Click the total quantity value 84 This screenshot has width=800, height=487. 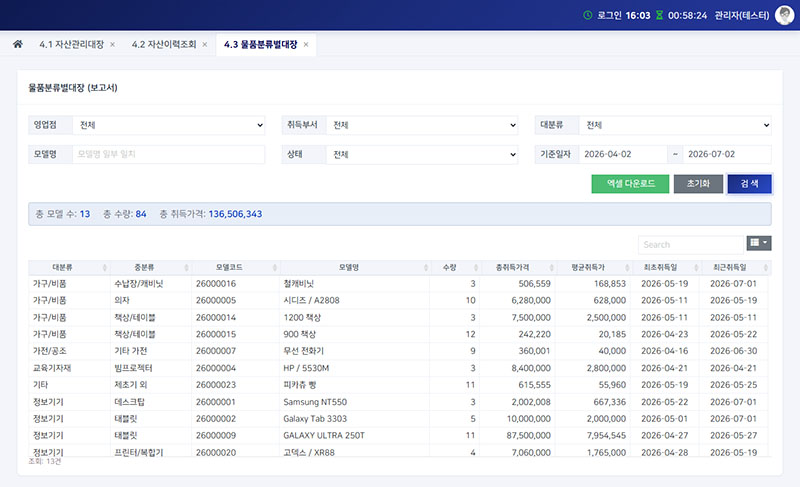tap(141, 214)
